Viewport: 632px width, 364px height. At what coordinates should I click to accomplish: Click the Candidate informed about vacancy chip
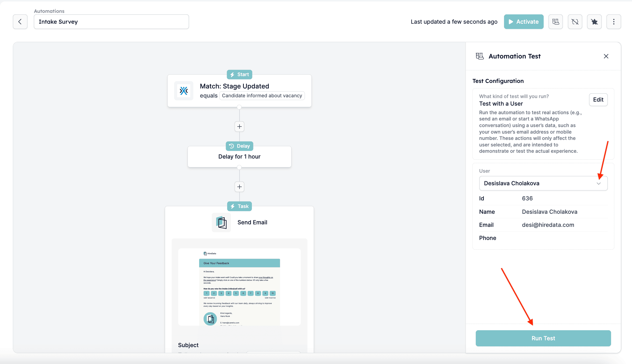(262, 96)
